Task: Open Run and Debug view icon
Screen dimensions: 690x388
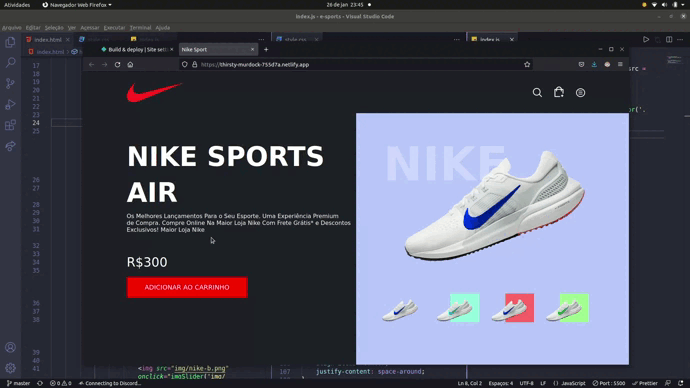Action: tap(10, 104)
